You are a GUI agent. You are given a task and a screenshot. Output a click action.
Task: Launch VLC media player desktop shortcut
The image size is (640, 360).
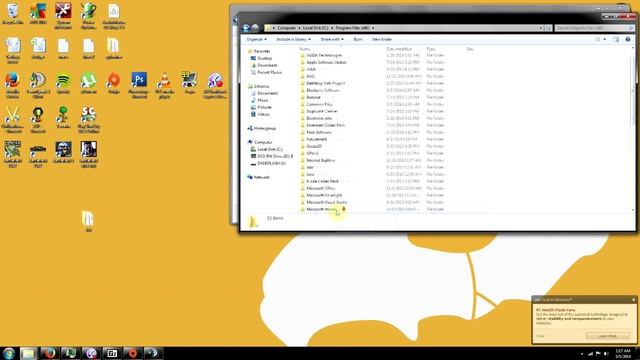click(x=164, y=85)
